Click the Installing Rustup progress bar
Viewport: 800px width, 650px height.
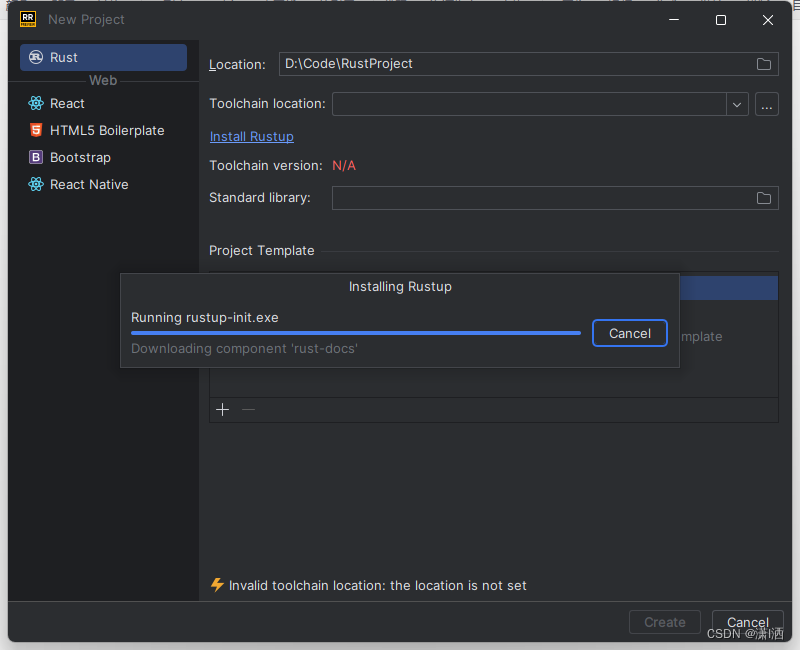356,333
